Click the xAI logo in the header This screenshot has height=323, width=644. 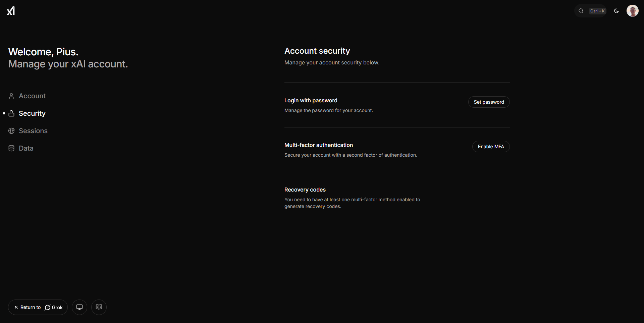[x=11, y=11]
